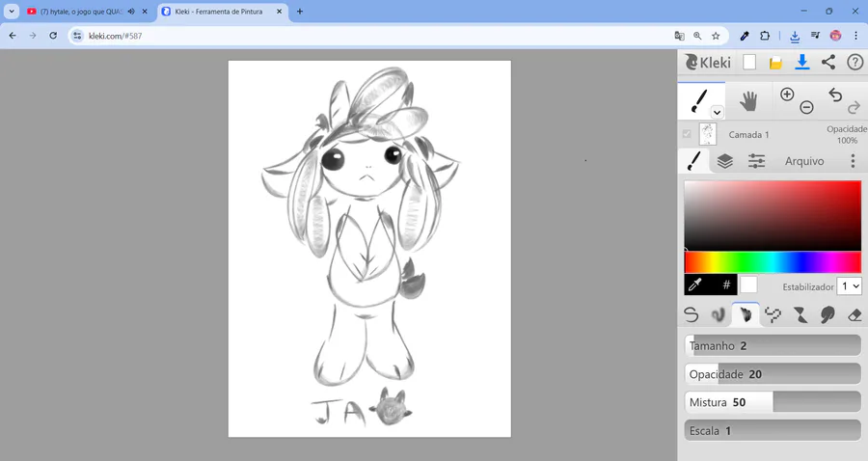Zoom out of the canvas
This screenshot has width=868, height=461.
coord(806,107)
